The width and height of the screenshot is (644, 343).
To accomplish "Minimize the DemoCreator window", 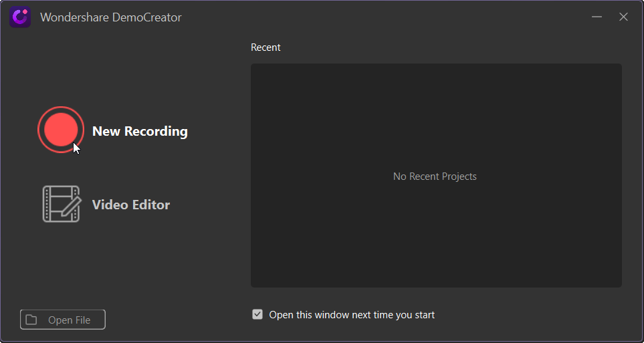I will (x=597, y=17).
